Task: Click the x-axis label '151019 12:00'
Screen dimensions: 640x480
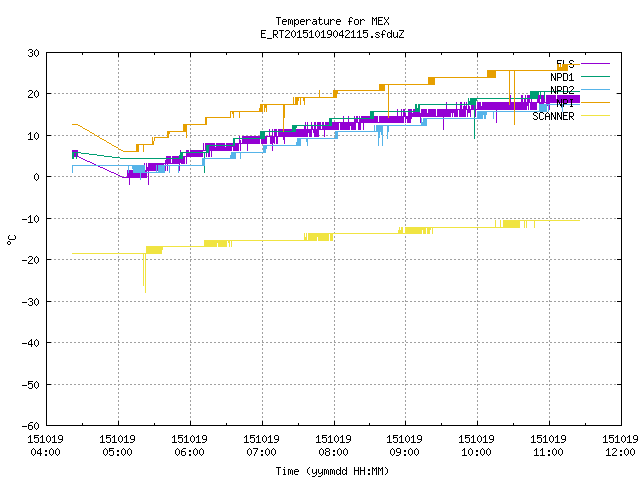Action: click(620, 446)
